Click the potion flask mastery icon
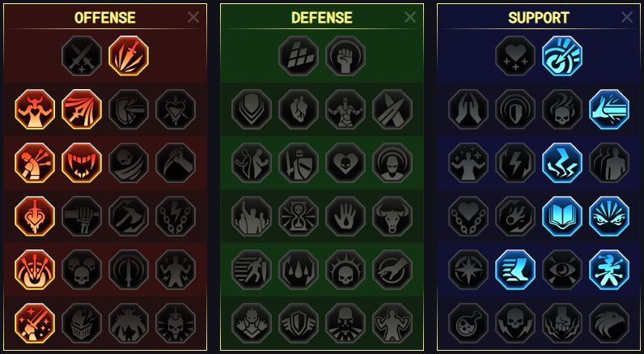The width and height of the screenshot is (644, 354). 468,322
